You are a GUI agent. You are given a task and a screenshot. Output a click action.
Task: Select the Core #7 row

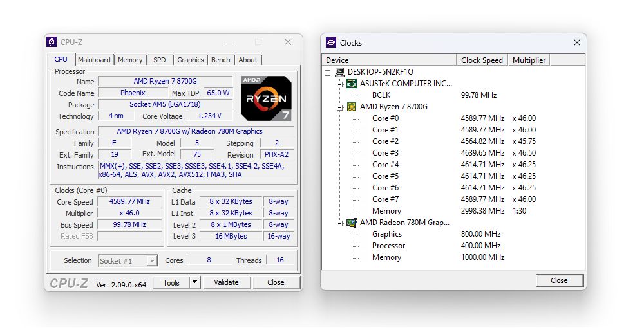(453, 199)
